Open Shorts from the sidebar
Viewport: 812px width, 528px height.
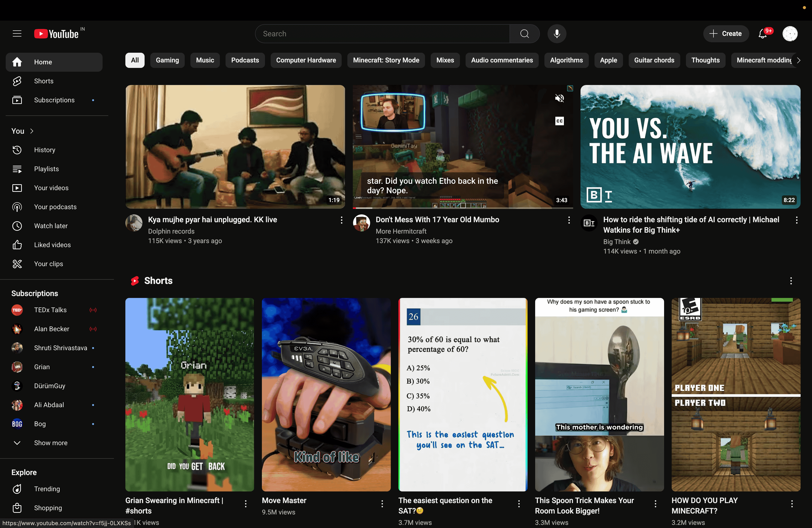tap(44, 81)
